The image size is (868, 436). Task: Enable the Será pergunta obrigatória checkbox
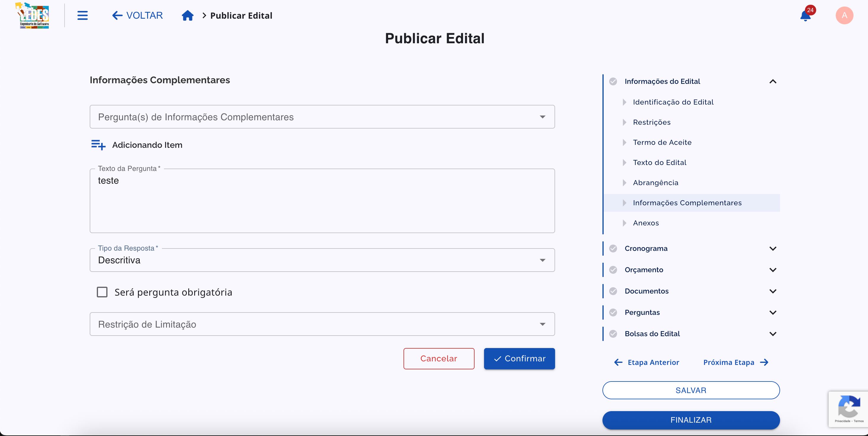pyautogui.click(x=102, y=292)
